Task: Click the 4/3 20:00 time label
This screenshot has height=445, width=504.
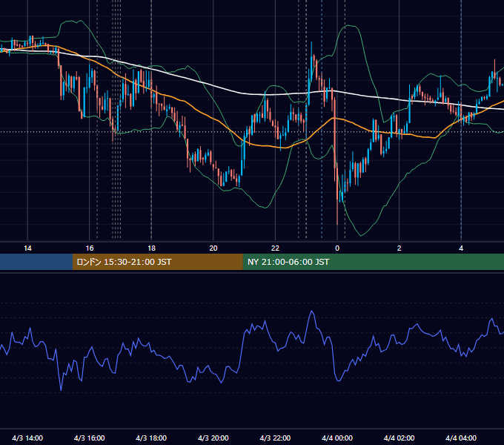Action: 213,438
